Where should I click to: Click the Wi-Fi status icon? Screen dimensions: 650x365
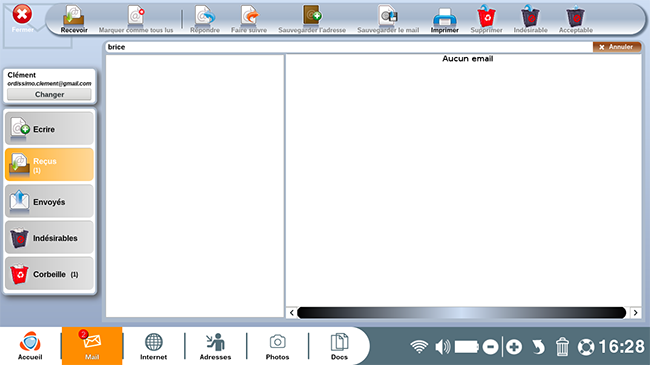coord(419,346)
